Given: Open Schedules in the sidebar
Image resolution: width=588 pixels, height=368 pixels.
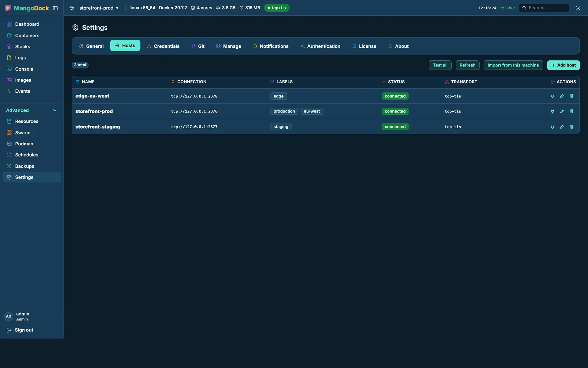Looking at the screenshot, I should (x=32, y=155).
